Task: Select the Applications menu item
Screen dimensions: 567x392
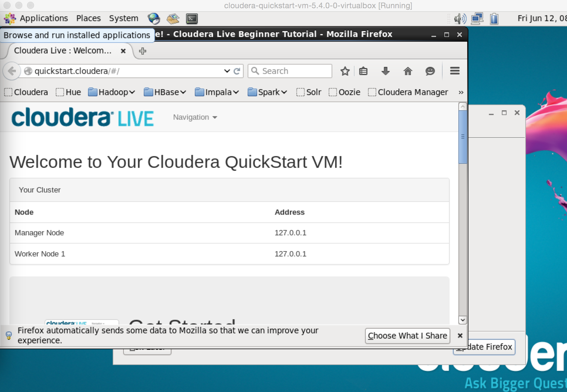Action: [x=44, y=18]
